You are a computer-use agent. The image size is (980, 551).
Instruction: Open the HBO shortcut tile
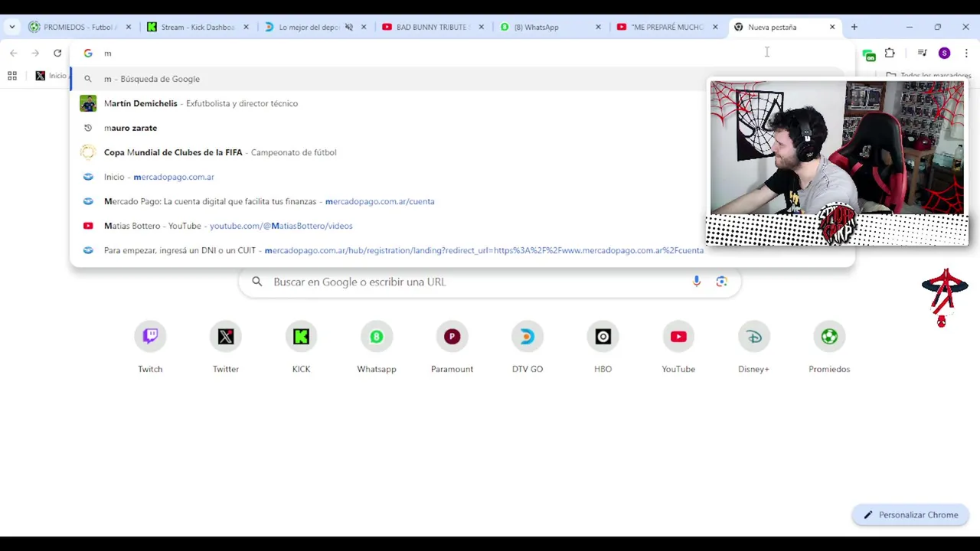603,348
